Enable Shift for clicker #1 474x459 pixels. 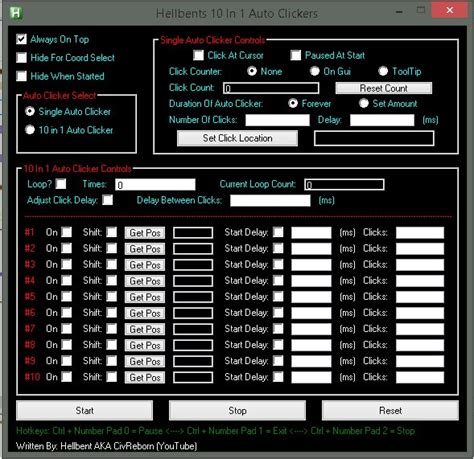[112, 232]
